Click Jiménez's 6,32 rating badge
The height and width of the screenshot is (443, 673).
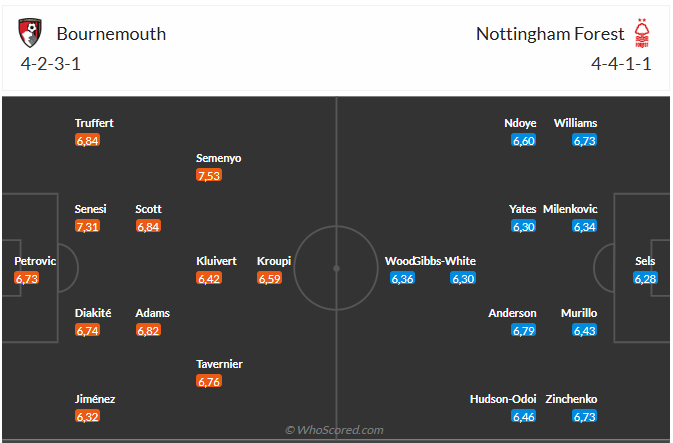point(88,416)
